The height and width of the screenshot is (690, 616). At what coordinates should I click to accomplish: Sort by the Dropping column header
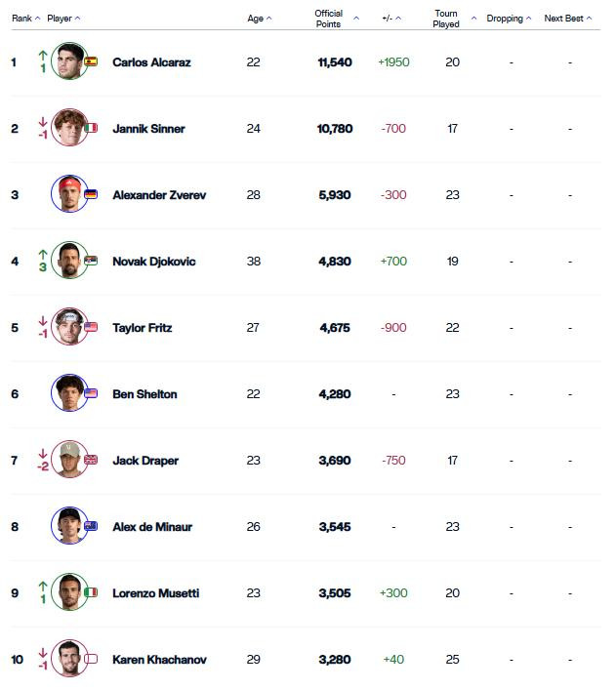(x=509, y=19)
